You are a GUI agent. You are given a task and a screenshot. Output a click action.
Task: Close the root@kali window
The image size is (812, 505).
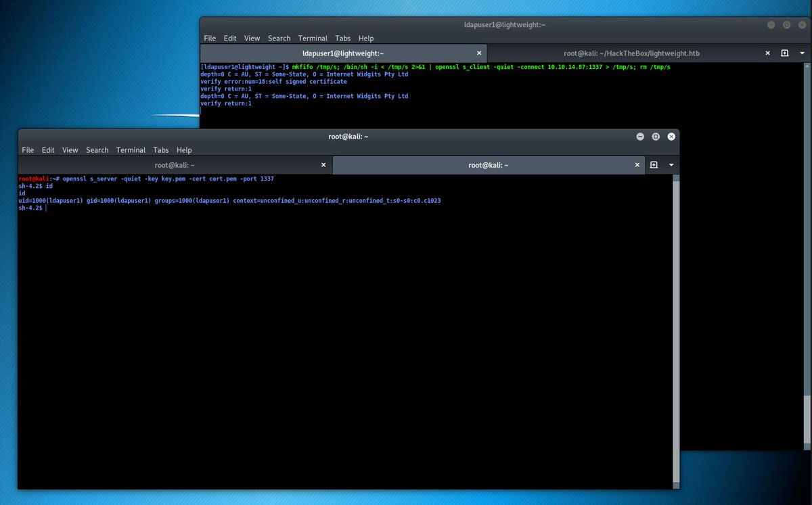point(671,137)
